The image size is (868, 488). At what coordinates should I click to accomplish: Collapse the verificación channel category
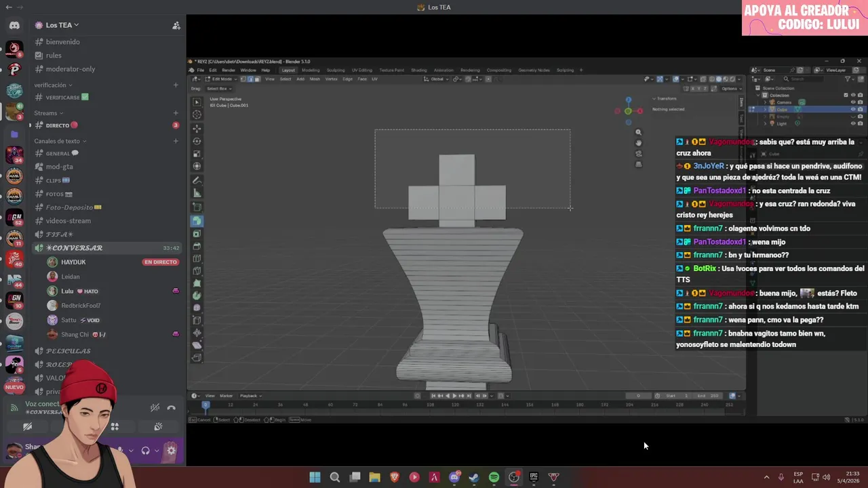pyautogui.click(x=53, y=85)
